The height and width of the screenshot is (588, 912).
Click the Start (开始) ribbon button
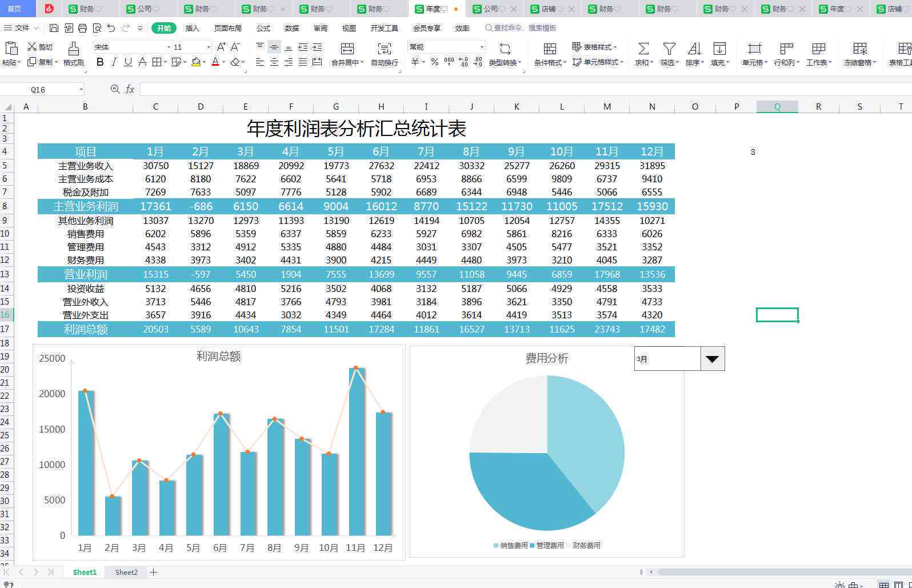click(x=164, y=28)
